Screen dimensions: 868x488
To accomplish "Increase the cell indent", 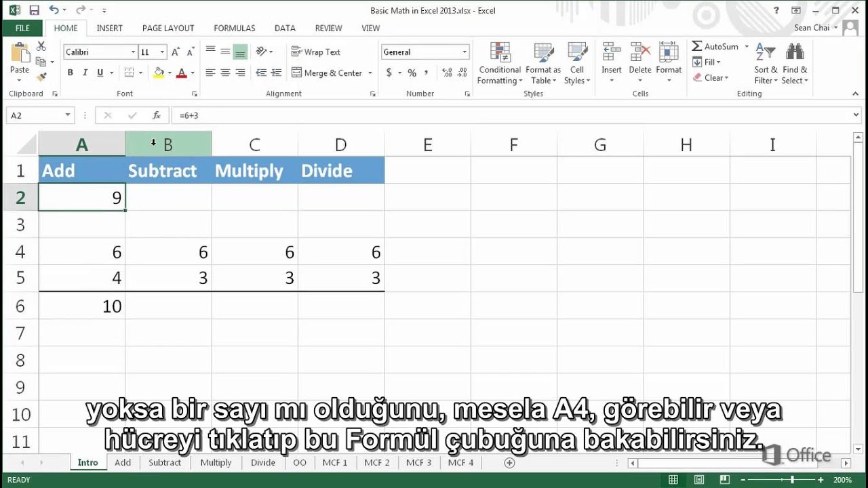I will coord(275,73).
